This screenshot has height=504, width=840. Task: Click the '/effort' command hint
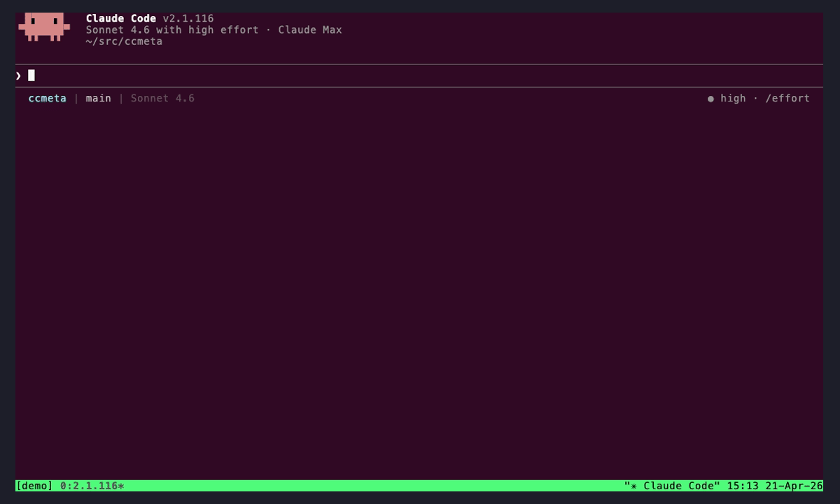pyautogui.click(x=787, y=98)
